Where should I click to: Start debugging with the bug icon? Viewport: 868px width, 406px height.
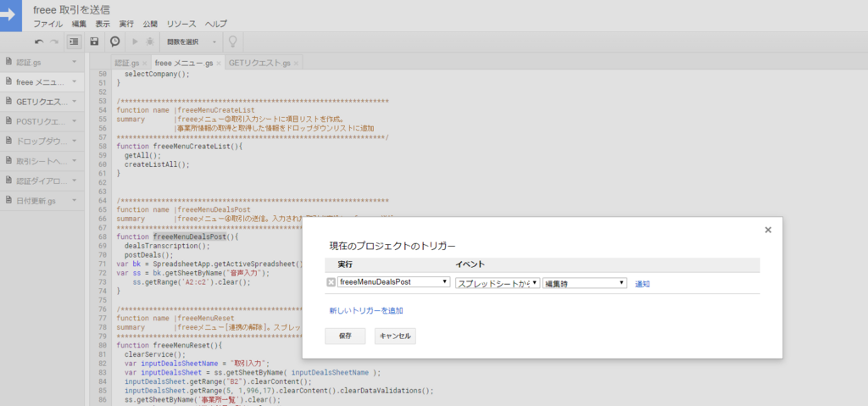(x=150, y=42)
